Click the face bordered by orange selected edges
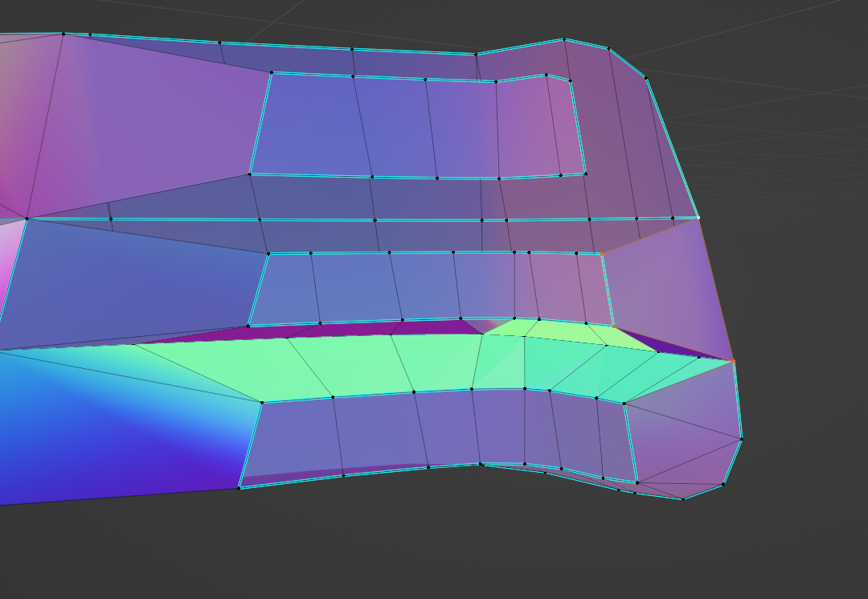The width and height of the screenshot is (868, 599). pos(665,290)
